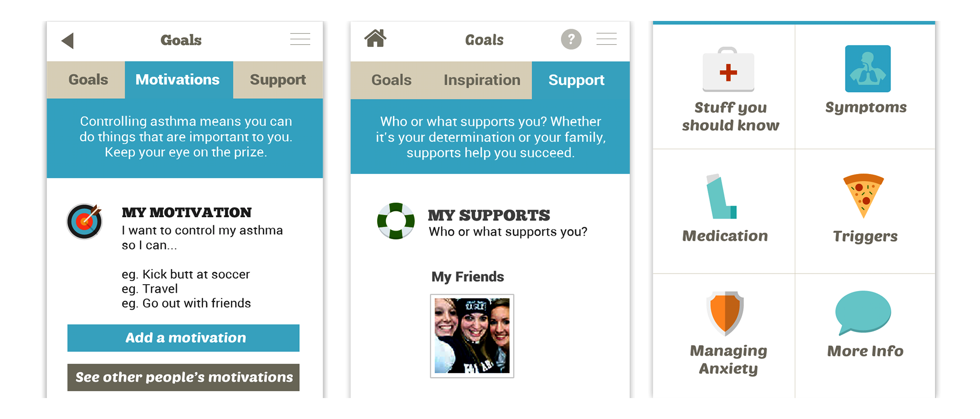The width and height of the screenshot is (980, 419).
Task: Open the My Friends photo thumbnail
Action: tap(472, 336)
